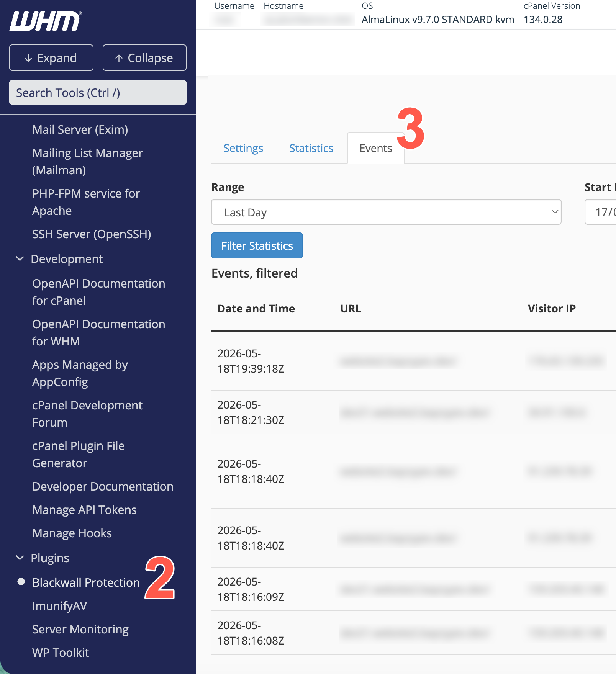The height and width of the screenshot is (674, 616).
Task: Select event timestamp 2026-05-18T18:21:30Z
Action: tap(251, 412)
